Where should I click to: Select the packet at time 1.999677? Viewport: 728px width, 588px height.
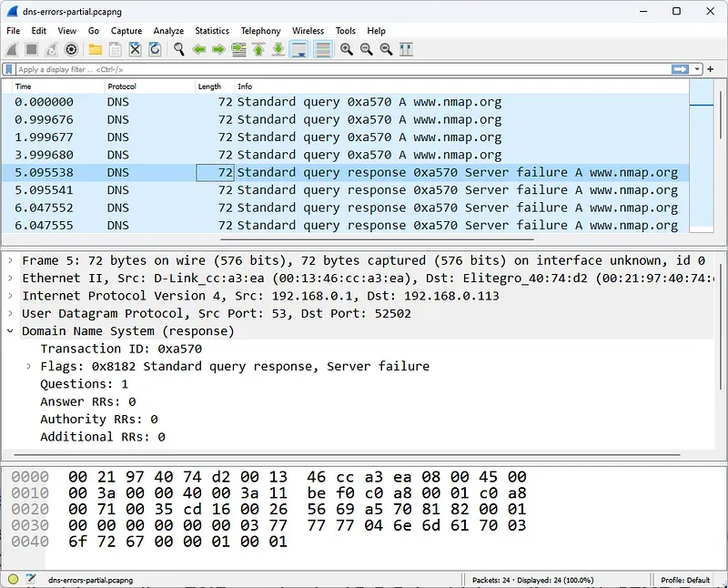tap(346, 137)
